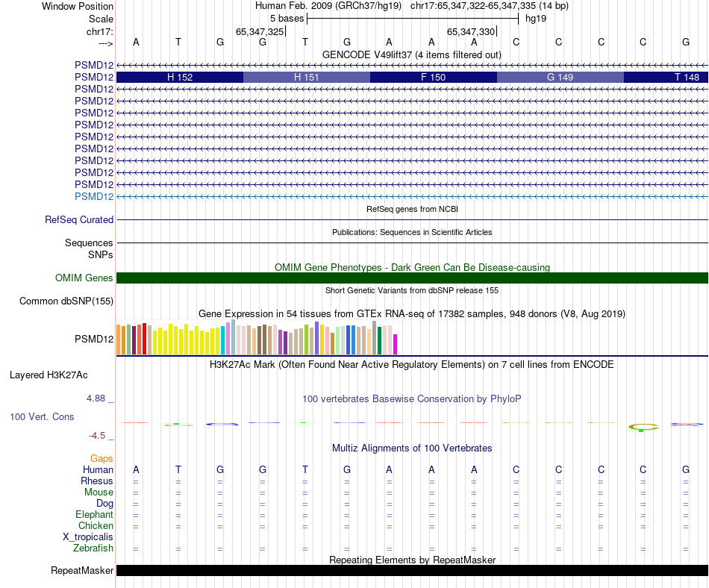709x588 pixels.
Task: Click the 'hg19' text next to scale bar
Action: point(536,19)
